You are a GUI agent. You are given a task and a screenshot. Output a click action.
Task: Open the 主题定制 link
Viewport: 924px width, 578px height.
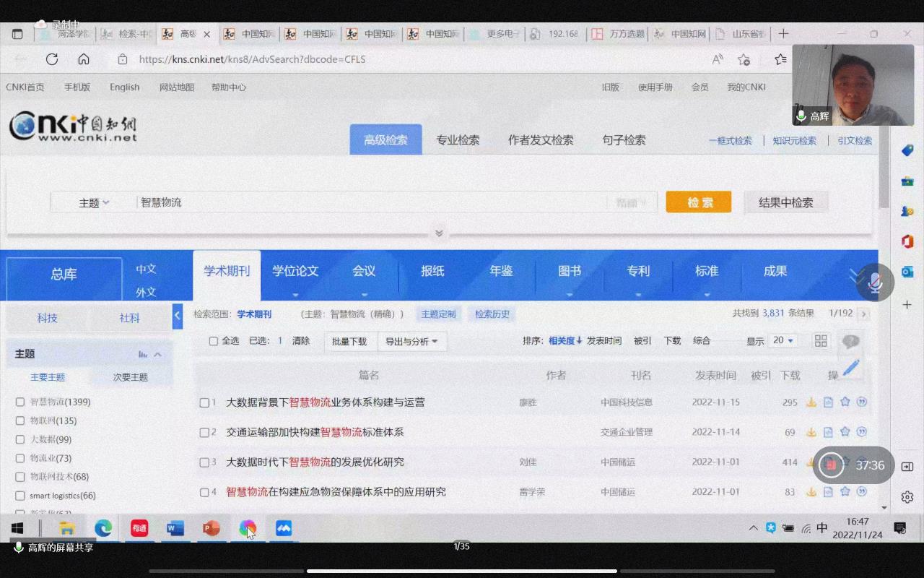pyautogui.click(x=438, y=314)
